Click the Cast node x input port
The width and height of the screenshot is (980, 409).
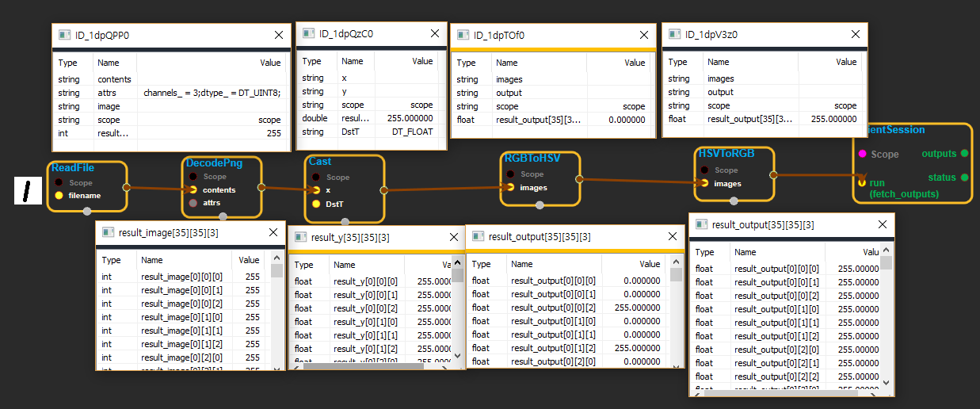tap(317, 190)
